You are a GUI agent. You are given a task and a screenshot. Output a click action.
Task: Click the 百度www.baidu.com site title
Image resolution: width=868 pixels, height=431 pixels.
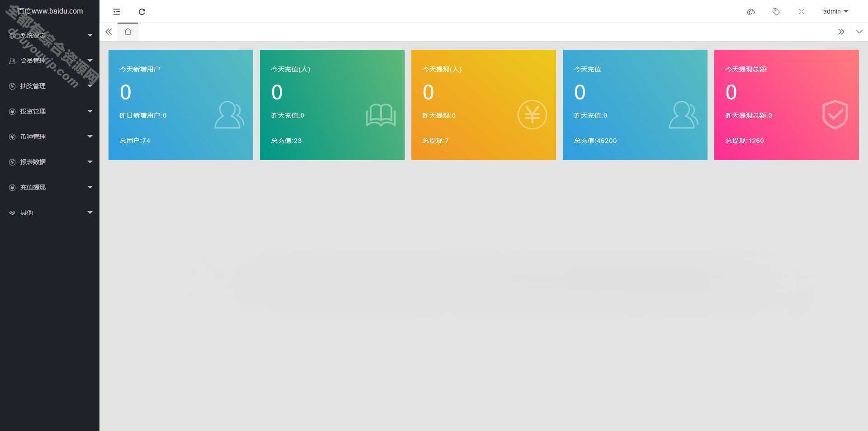[50, 11]
